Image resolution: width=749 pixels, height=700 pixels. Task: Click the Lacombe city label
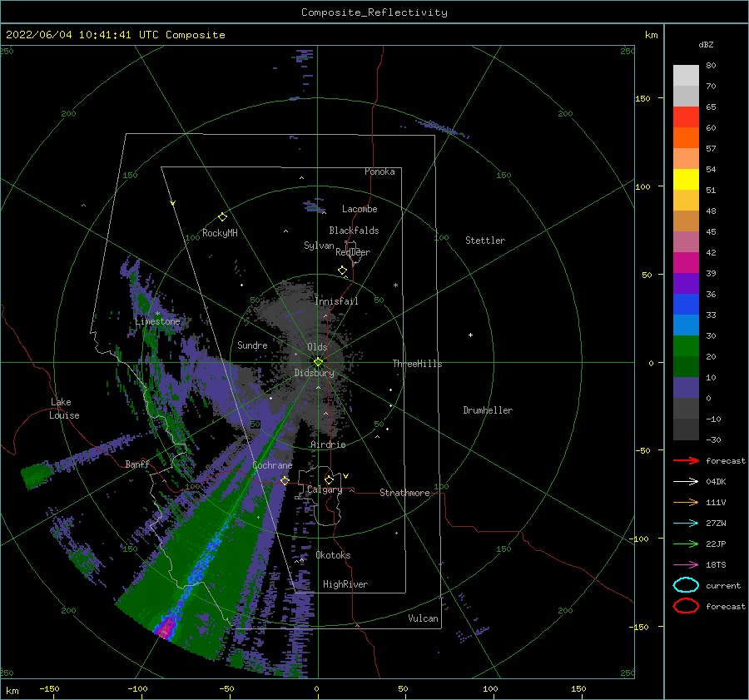tap(360, 209)
